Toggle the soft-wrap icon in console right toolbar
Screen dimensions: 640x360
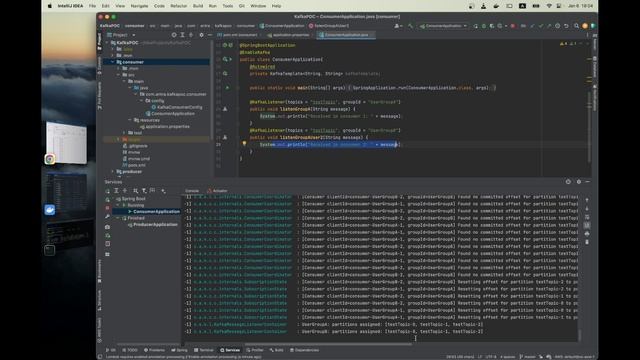click(587, 217)
